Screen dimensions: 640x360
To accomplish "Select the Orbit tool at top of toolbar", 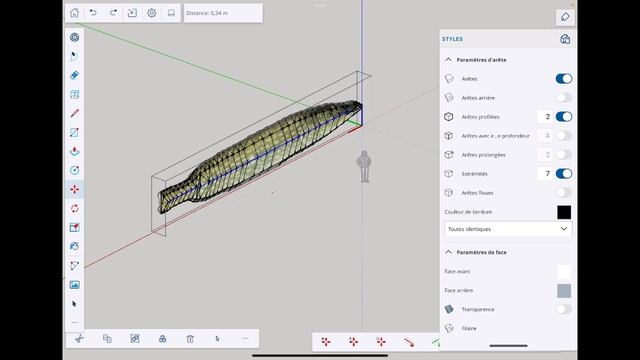I will 74,38.
